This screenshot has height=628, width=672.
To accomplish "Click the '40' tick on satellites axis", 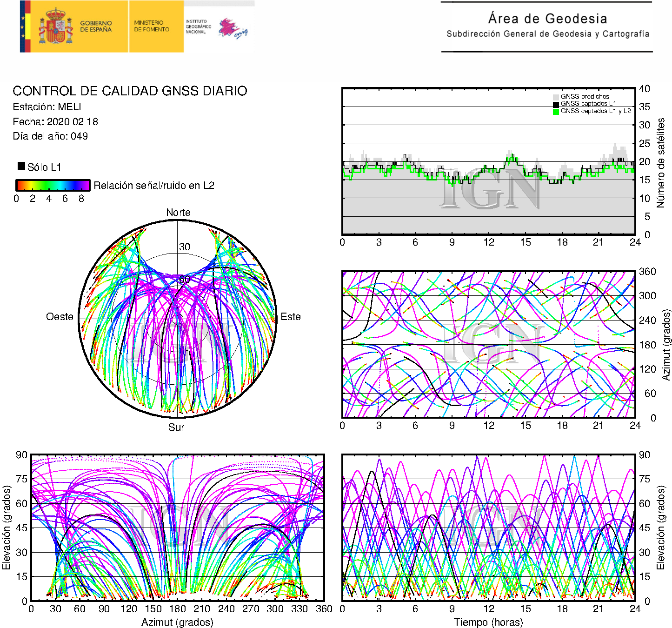I will coord(645,89).
